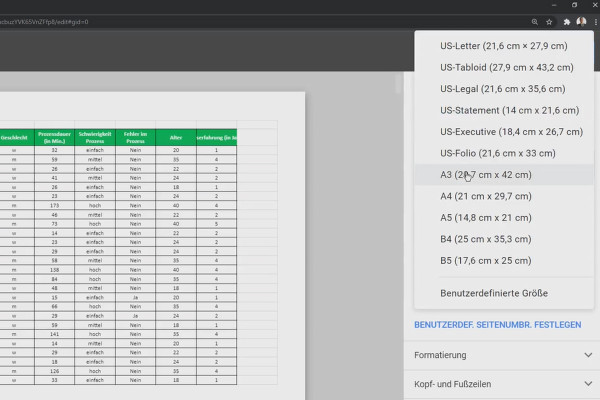The width and height of the screenshot is (600, 400).
Task: Open browser extensions puzzle icon
Action: tap(567, 22)
